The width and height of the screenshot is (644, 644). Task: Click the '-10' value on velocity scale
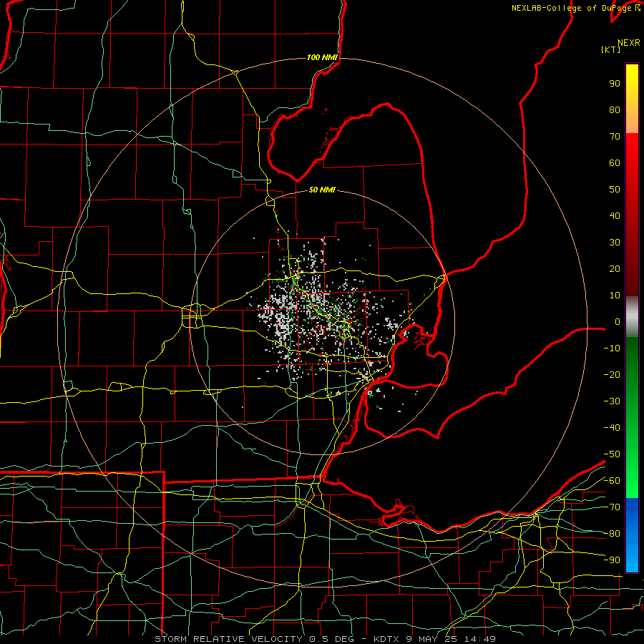(x=612, y=348)
